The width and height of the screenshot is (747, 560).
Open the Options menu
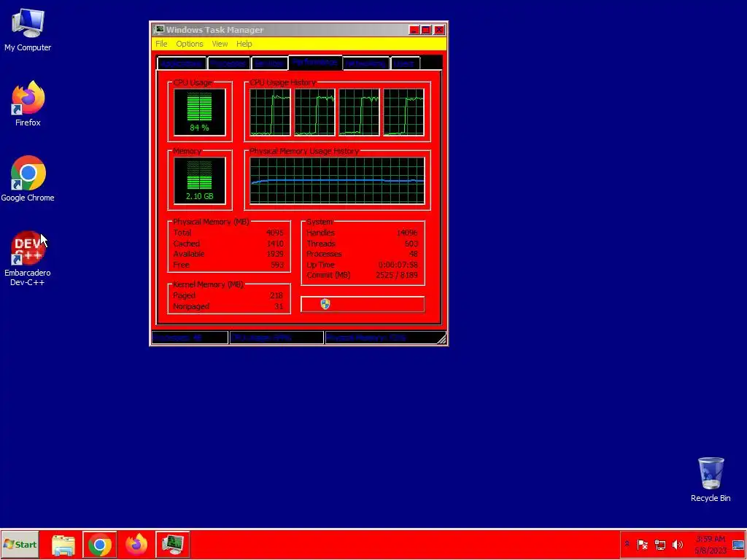click(x=190, y=44)
